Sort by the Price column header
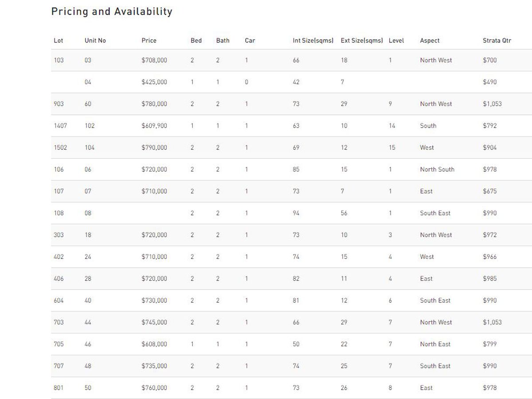 (149, 40)
